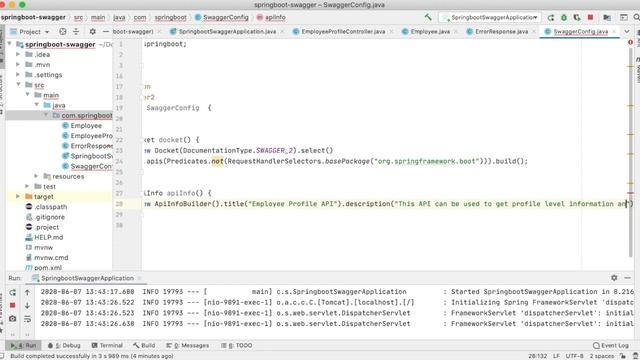Click the LF line separator indicator
This screenshot has height=360, width=640.
tap(556, 356)
